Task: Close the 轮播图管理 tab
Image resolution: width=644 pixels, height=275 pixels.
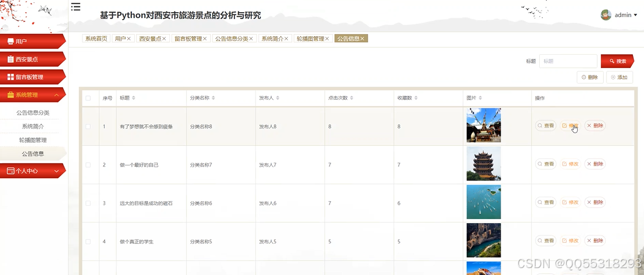Action: 327,38
